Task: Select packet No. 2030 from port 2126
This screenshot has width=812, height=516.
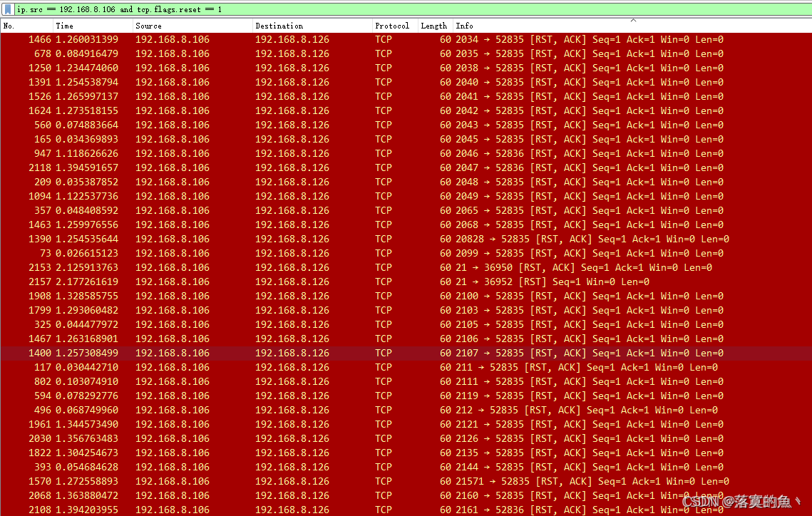Action: 406,438
